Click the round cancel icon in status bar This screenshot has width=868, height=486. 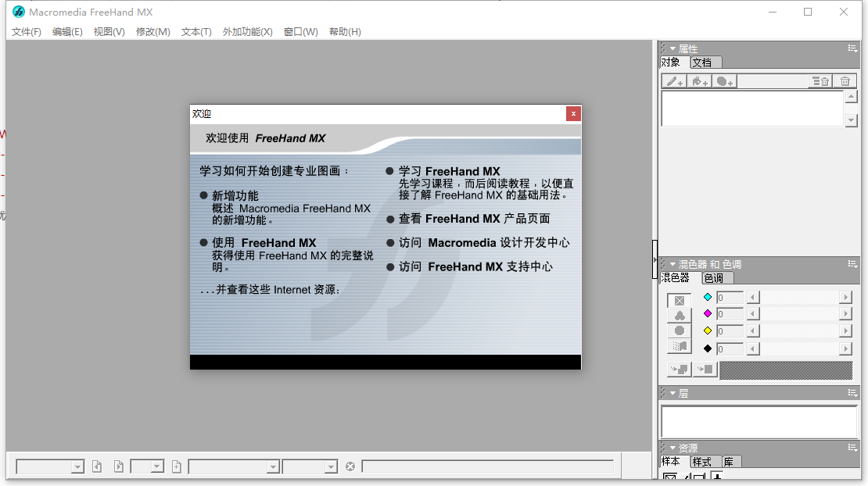coord(350,466)
